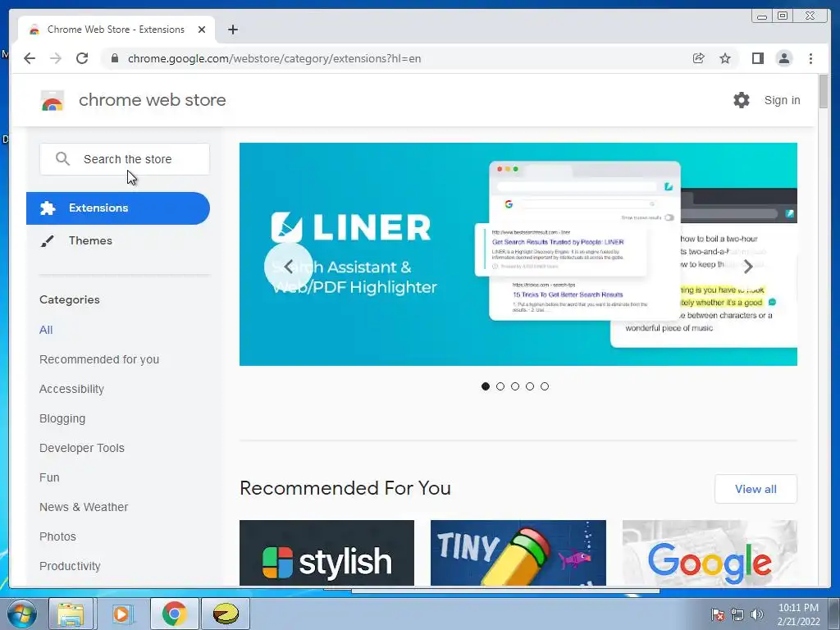Open Chrome's three-dot menu
The width and height of the screenshot is (840, 630).
pos(810,58)
